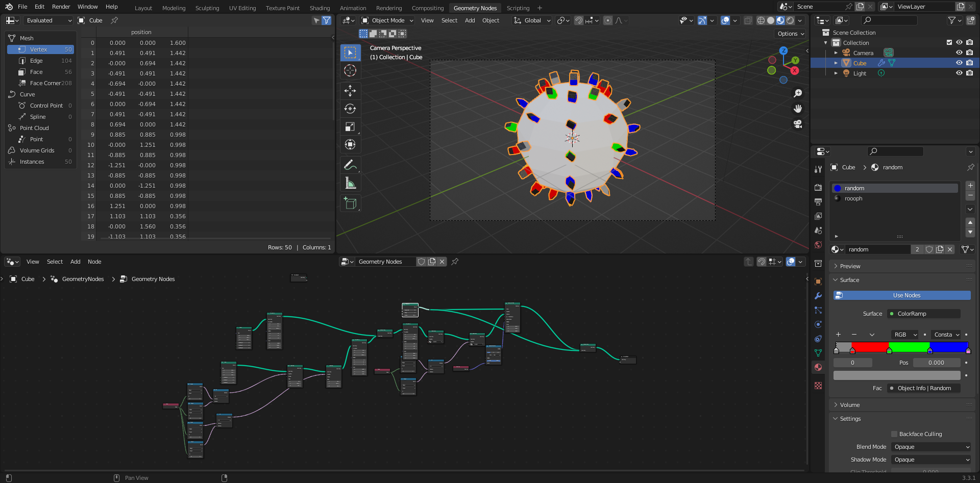Select the Rotate tool

coord(350,109)
